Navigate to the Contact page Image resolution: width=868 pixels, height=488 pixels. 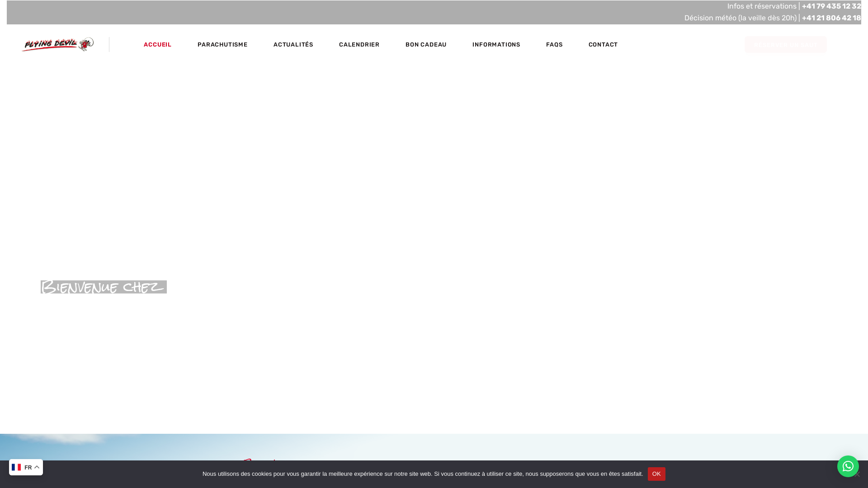[603, 45]
